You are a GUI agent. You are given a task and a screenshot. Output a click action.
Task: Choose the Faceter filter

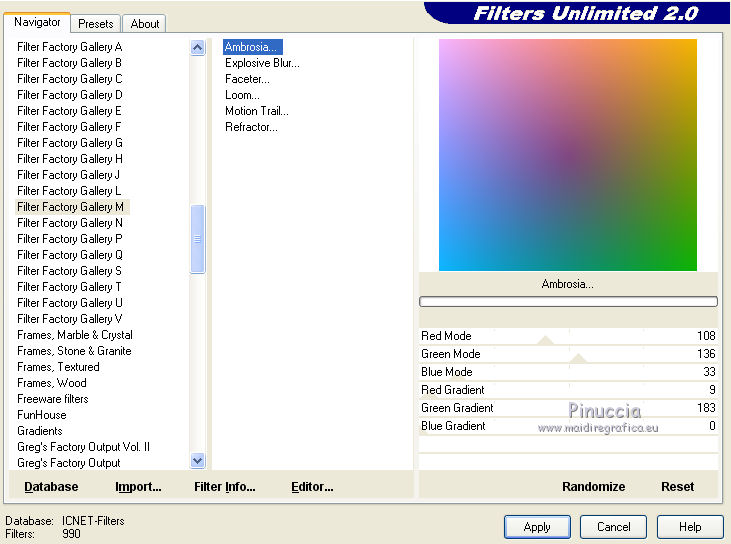pos(247,79)
